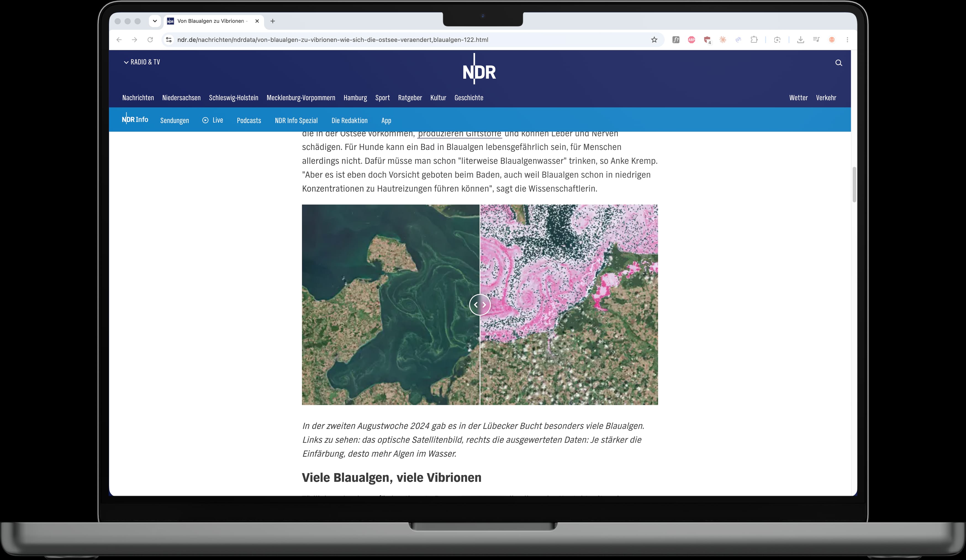Screen dimensions: 966x560
Task: Click the NDR Info logo
Action: 135,120
